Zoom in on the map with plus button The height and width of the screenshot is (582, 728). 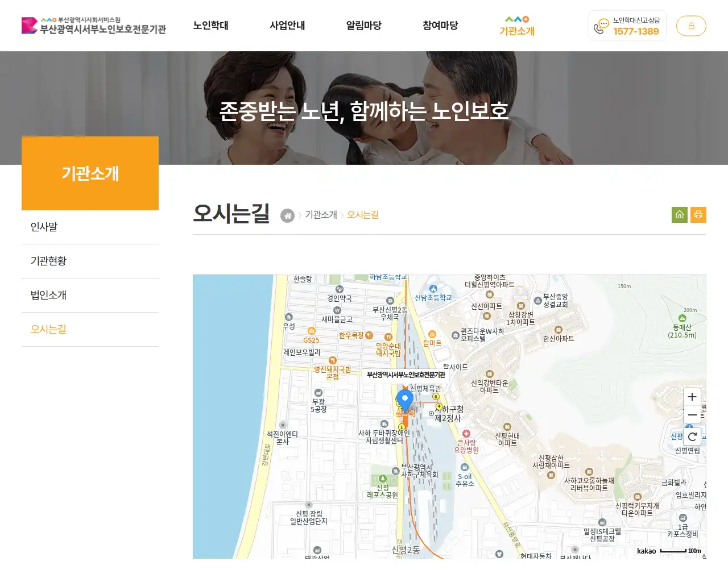point(692,397)
